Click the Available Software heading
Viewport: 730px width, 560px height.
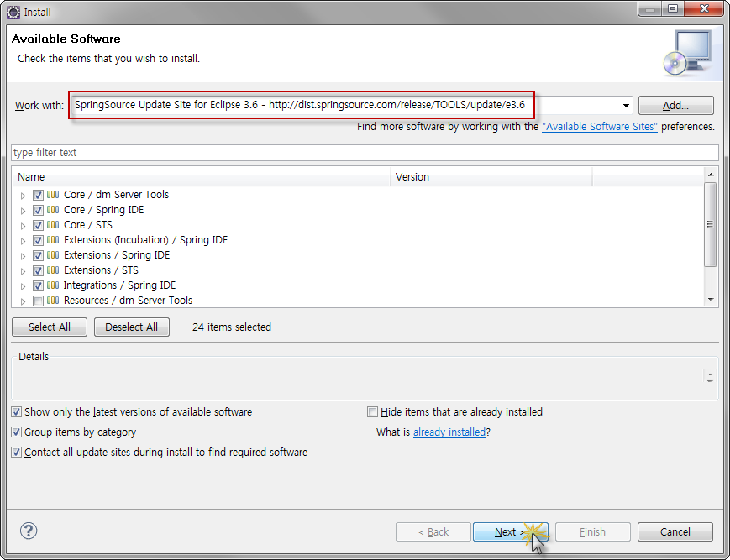(66, 39)
